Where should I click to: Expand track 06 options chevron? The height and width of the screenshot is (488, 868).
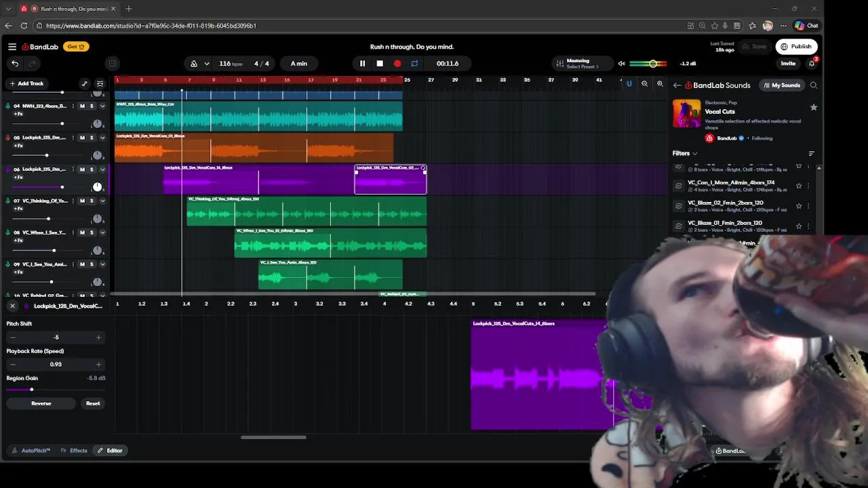click(x=102, y=169)
